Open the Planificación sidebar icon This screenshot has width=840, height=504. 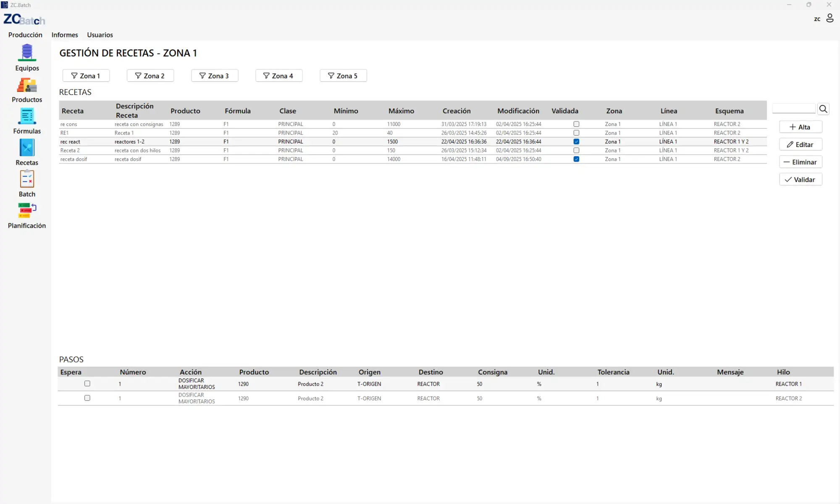tap(27, 211)
